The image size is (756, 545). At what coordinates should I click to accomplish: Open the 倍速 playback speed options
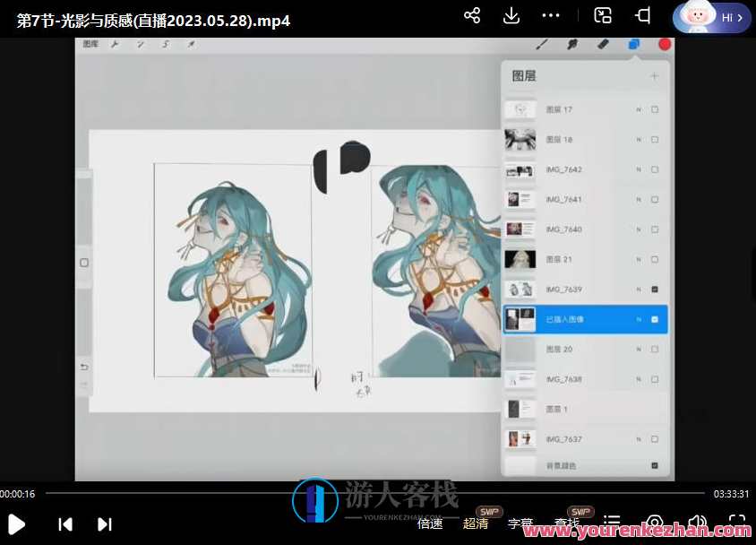(430, 523)
